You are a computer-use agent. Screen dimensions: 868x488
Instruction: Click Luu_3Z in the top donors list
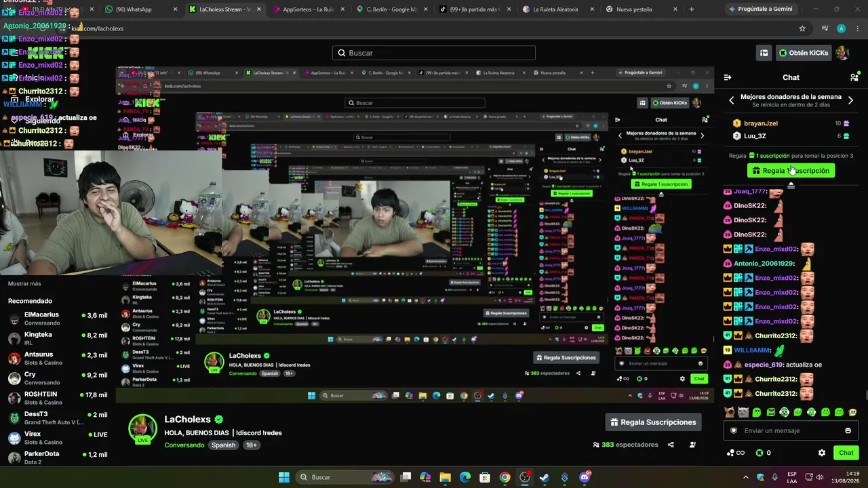pos(755,136)
